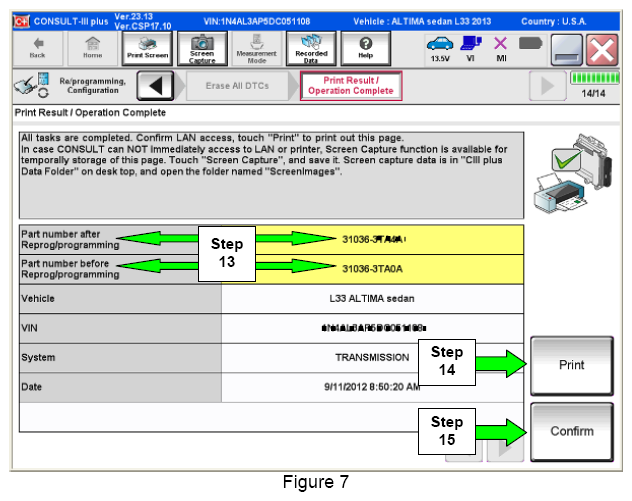The width and height of the screenshot is (632, 501).
Task: Open the Help button
Action: pos(366,48)
